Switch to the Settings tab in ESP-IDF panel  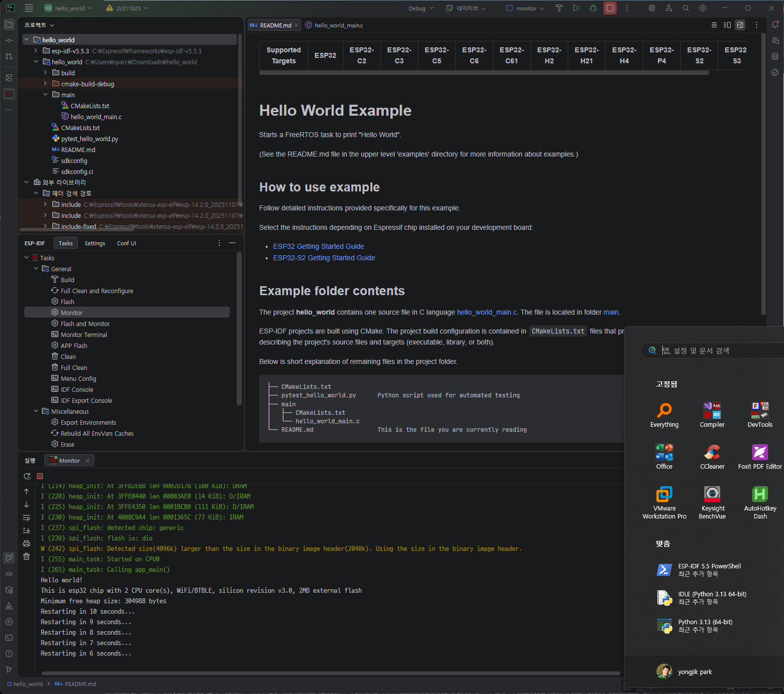coord(95,243)
